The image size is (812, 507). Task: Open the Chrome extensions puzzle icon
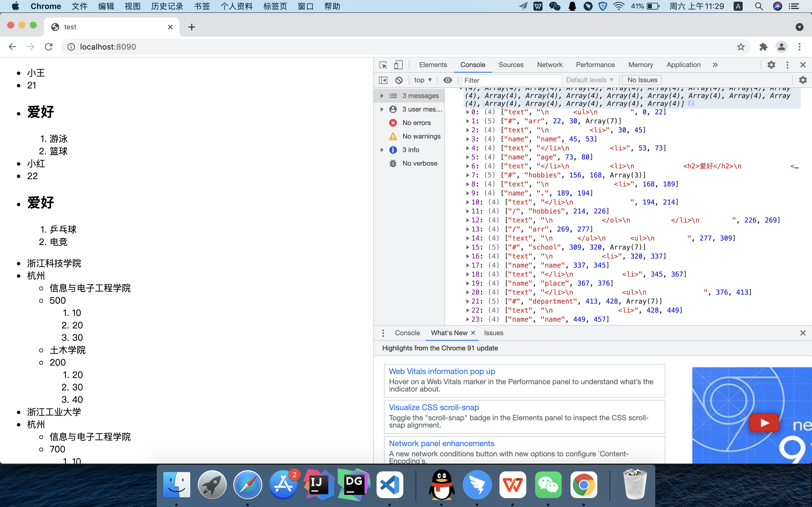(x=763, y=47)
